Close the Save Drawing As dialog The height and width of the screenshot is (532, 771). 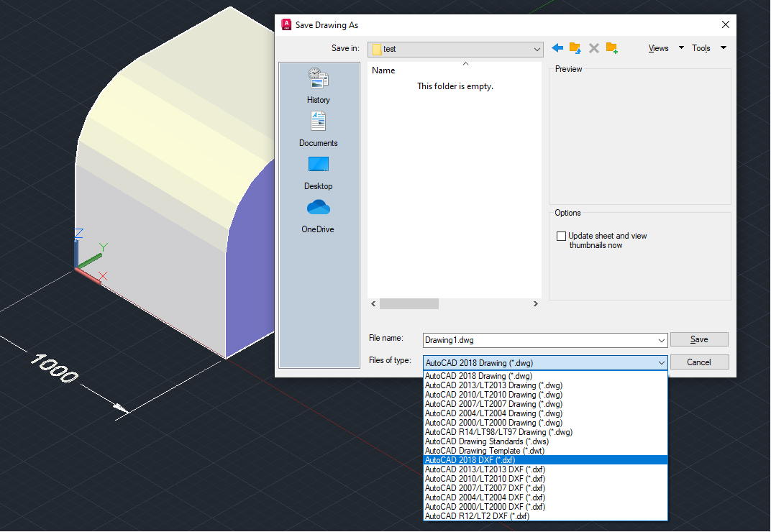tap(725, 24)
